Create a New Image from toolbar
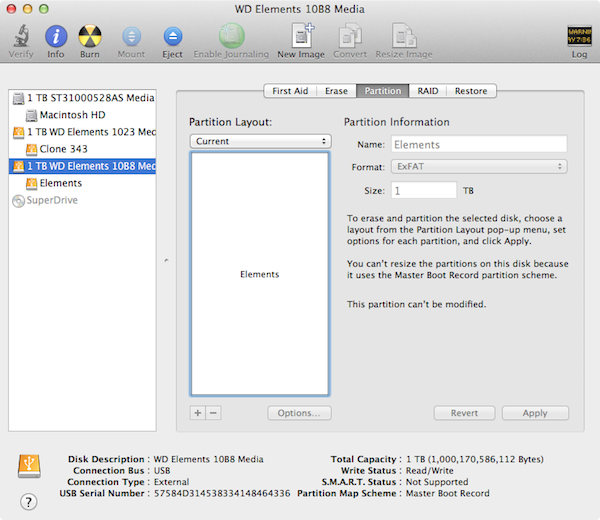Image resolution: width=600 pixels, height=520 pixels. click(x=301, y=38)
